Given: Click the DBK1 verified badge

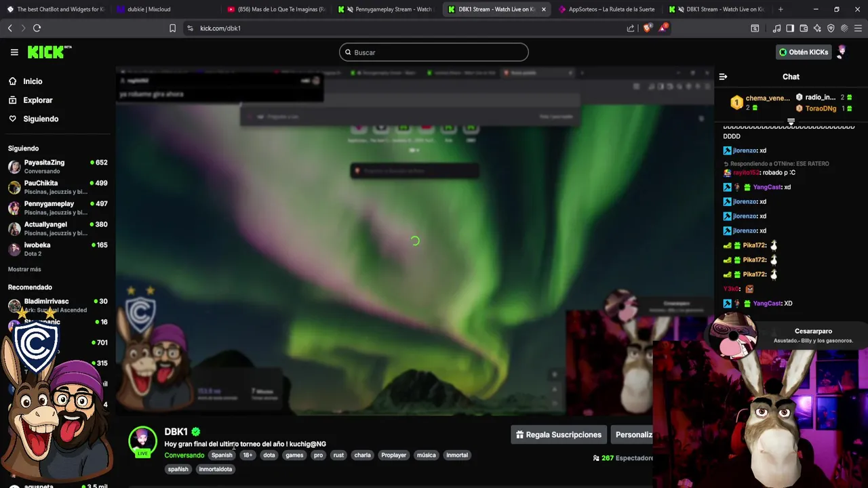Looking at the screenshot, I should click(x=196, y=432).
